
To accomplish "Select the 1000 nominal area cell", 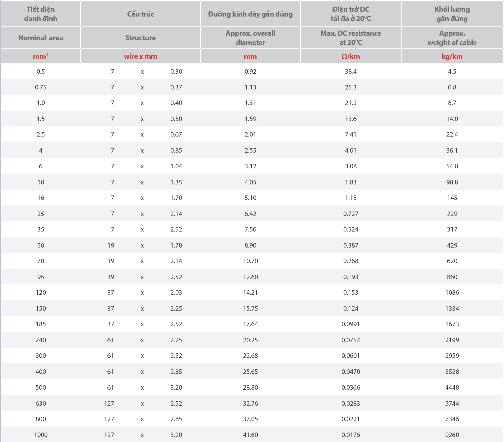I will [41, 435].
